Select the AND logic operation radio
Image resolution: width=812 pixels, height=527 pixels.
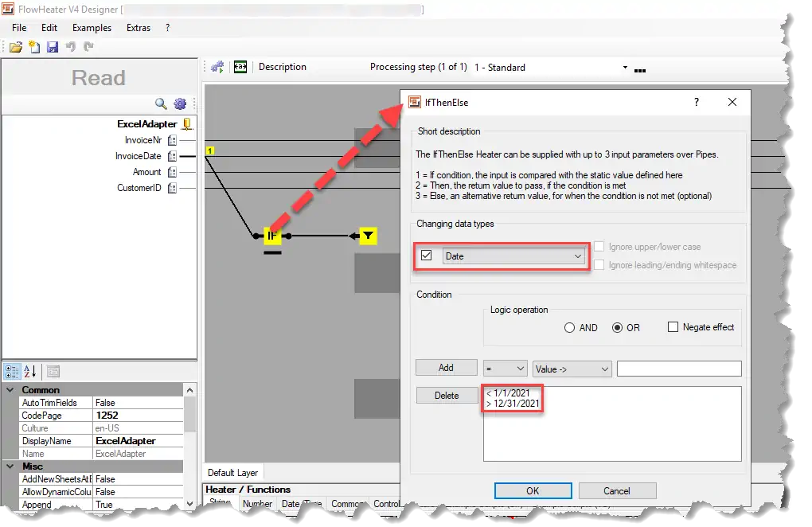click(x=569, y=327)
